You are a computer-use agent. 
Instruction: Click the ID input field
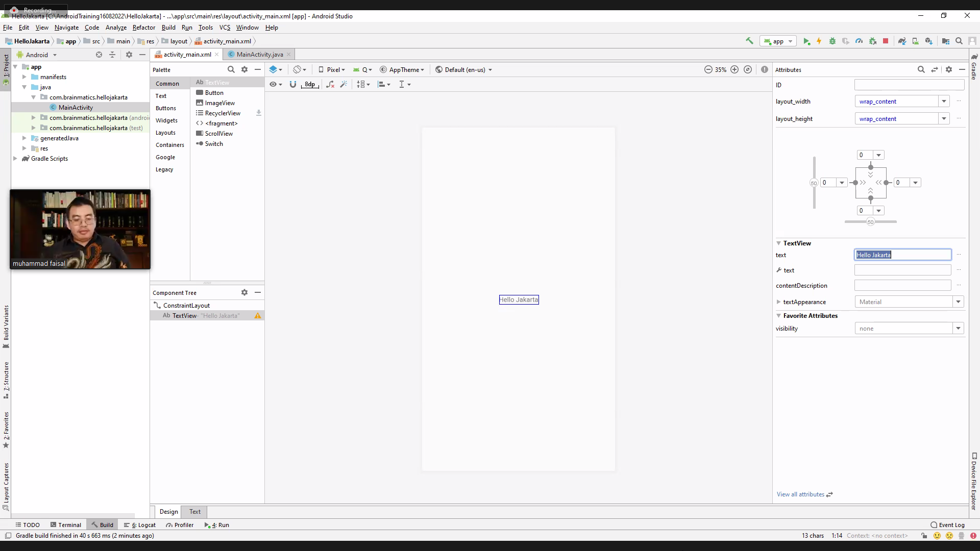tap(909, 85)
